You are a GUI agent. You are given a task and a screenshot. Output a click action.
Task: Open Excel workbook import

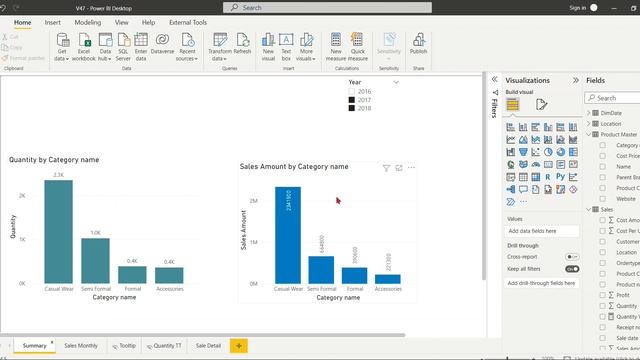click(84, 47)
